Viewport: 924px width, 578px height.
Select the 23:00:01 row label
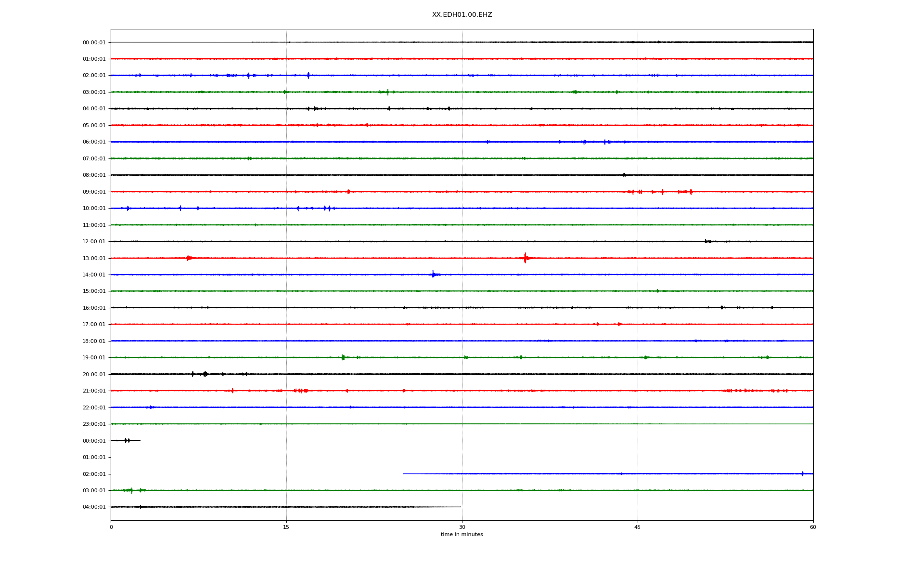[x=94, y=424]
